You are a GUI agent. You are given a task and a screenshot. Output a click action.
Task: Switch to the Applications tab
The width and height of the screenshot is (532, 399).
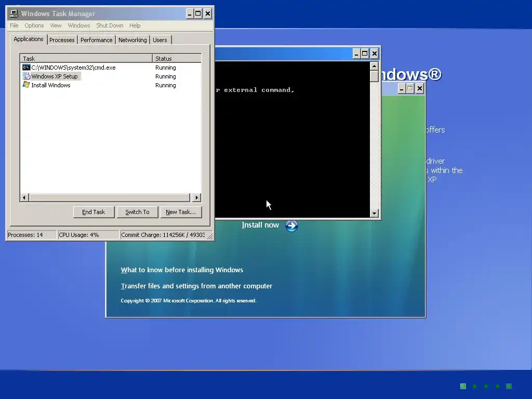29,39
